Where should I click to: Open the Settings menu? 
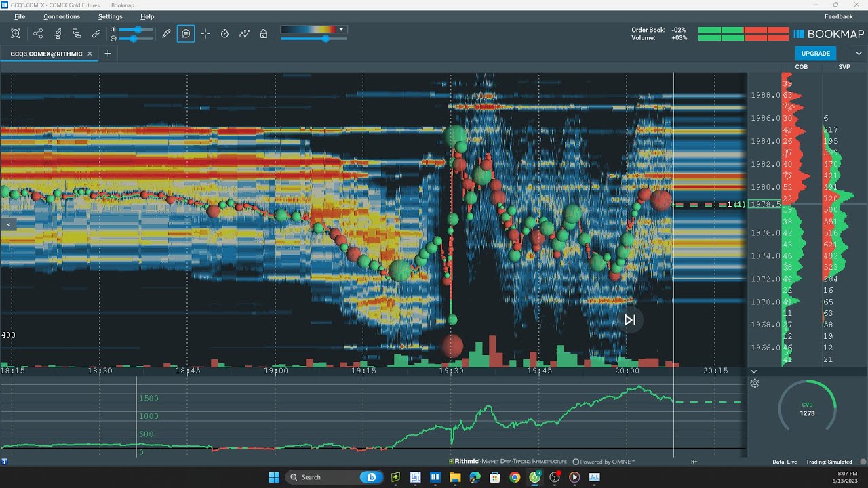tap(111, 16)
